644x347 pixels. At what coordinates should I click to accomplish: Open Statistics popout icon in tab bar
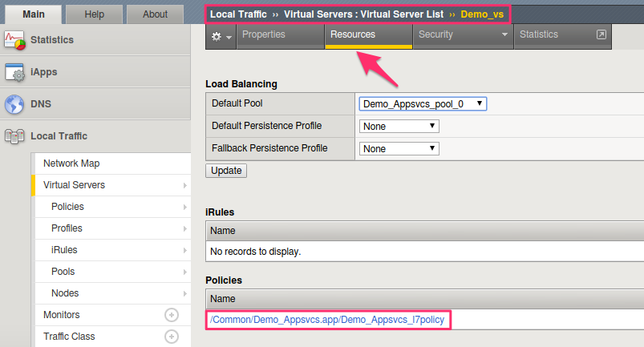tap(601, 34)
